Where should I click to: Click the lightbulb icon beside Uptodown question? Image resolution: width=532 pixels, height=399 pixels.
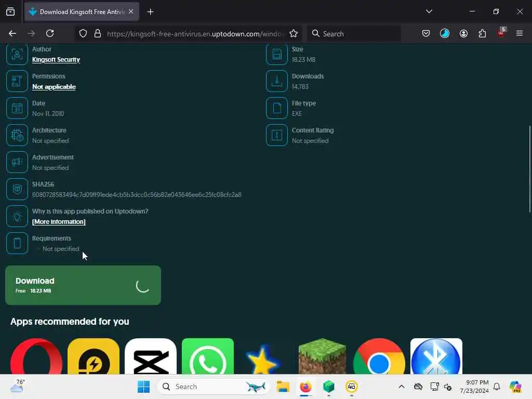(x=17, y=216)
